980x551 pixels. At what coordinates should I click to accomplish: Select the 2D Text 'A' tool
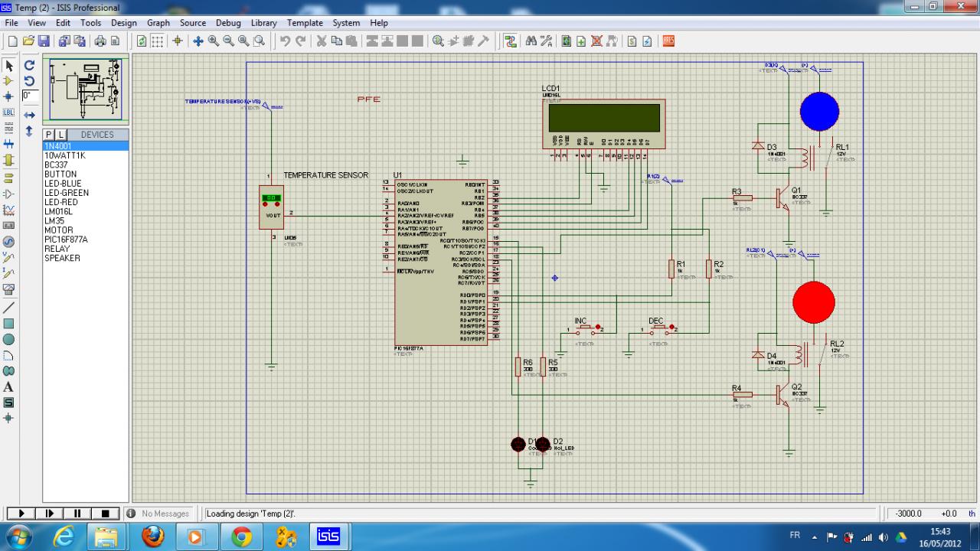pos(9,387)
